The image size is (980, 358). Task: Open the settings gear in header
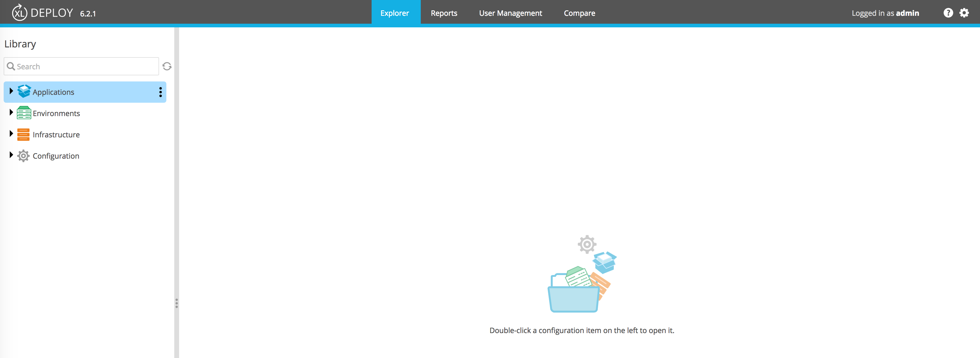(x=964, y=13)
